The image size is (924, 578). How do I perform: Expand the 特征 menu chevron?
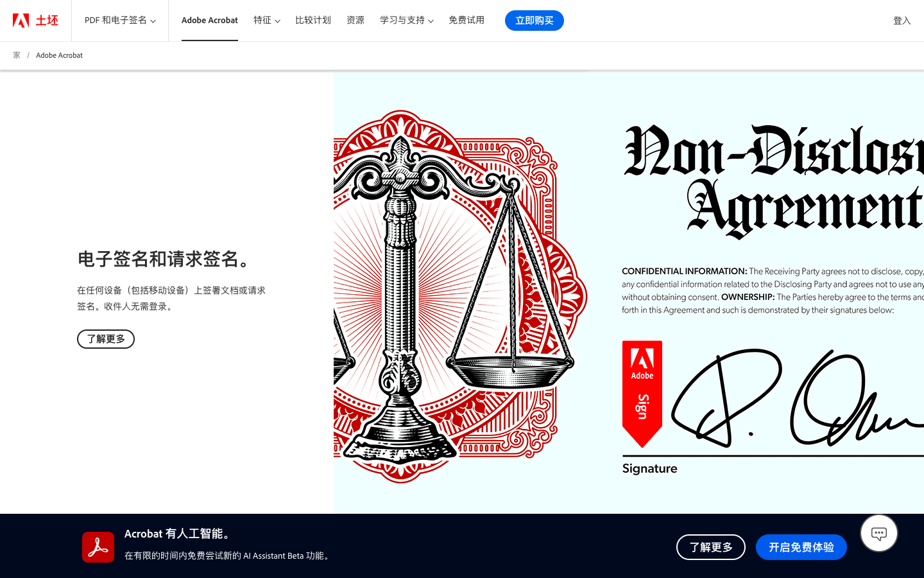point(278,21)
